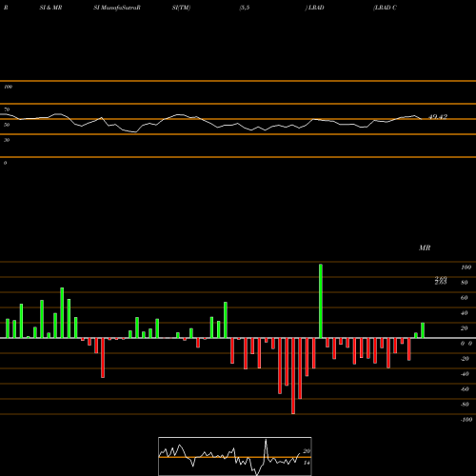Click the MR axis label -40
Screen dimensions: 476x476
coord(465,374)
